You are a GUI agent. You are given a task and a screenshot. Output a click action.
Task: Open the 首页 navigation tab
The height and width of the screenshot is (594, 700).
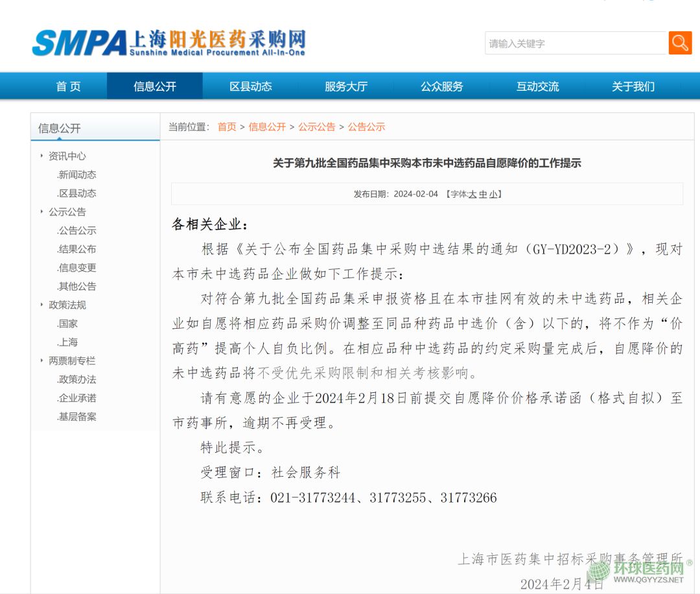pos(68,86)
